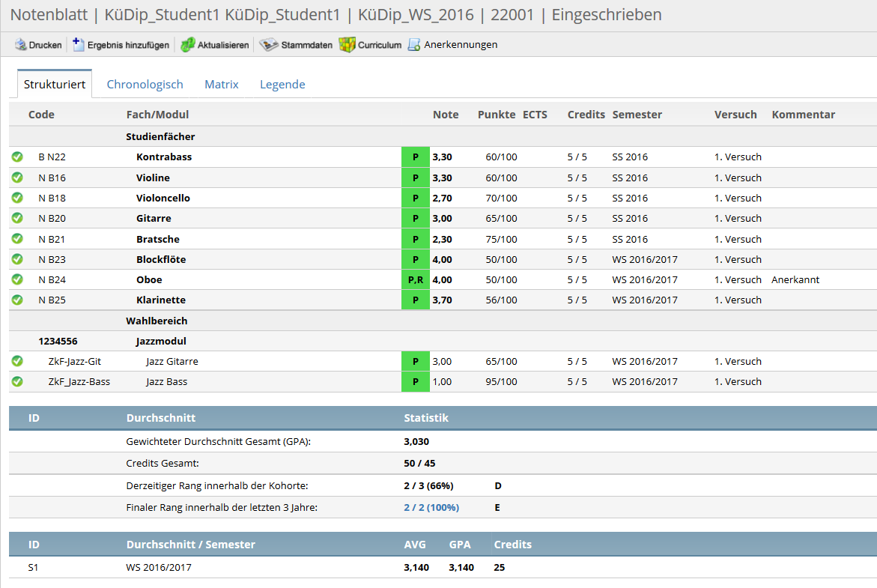Screen dimensions: 877x588
Task: Click the code B N22
Action: [x=52, y=157]
